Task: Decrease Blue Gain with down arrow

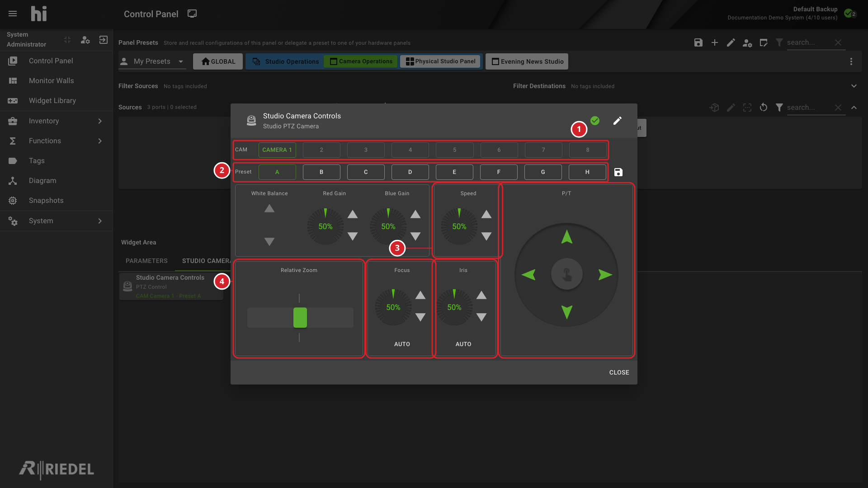Action: tap(415, 236)
